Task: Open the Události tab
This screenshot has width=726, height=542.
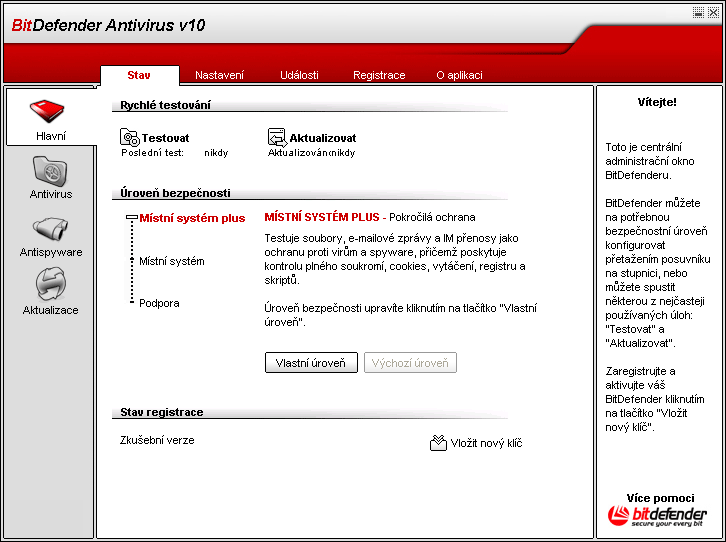Action: (299, 75)
